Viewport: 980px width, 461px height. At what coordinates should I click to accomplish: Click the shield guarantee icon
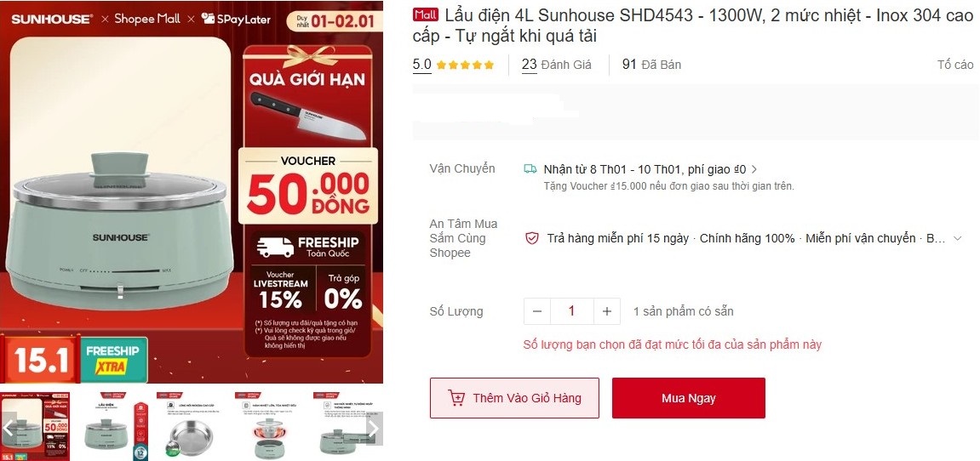[x=531, y=238]
